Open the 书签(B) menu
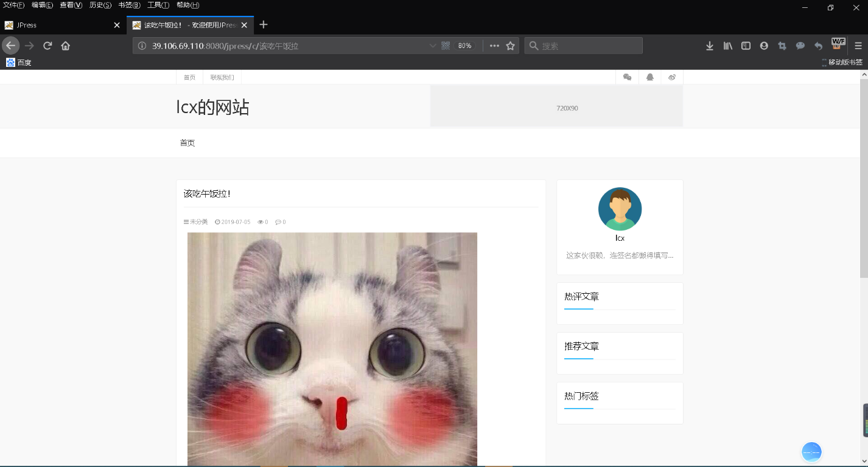 (x=129, y=5)
